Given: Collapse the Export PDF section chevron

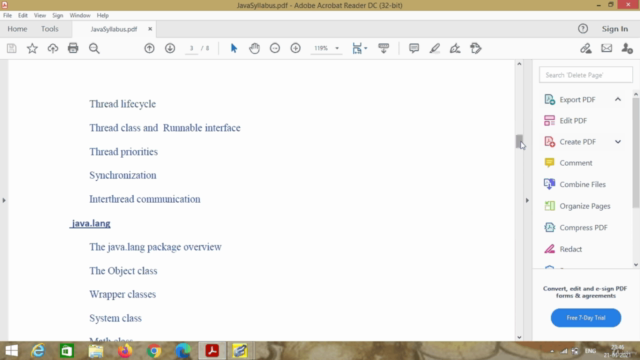Looking at the screenshot, I should pos(618,99).
